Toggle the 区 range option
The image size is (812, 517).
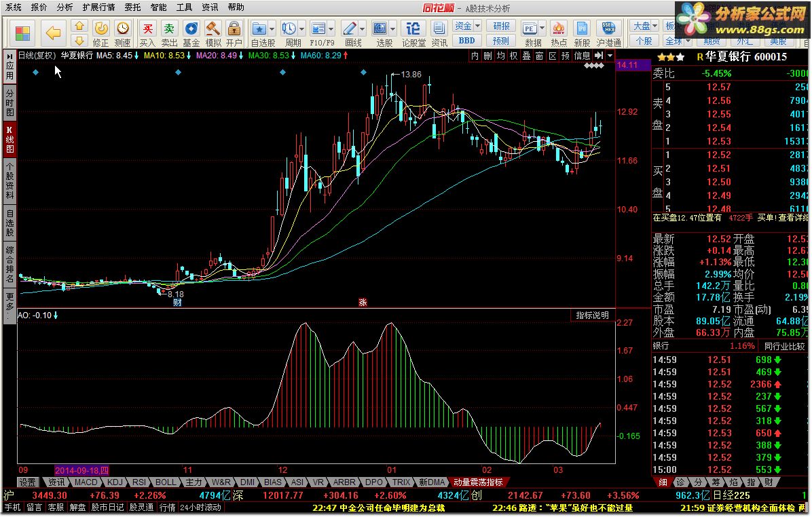553,56
